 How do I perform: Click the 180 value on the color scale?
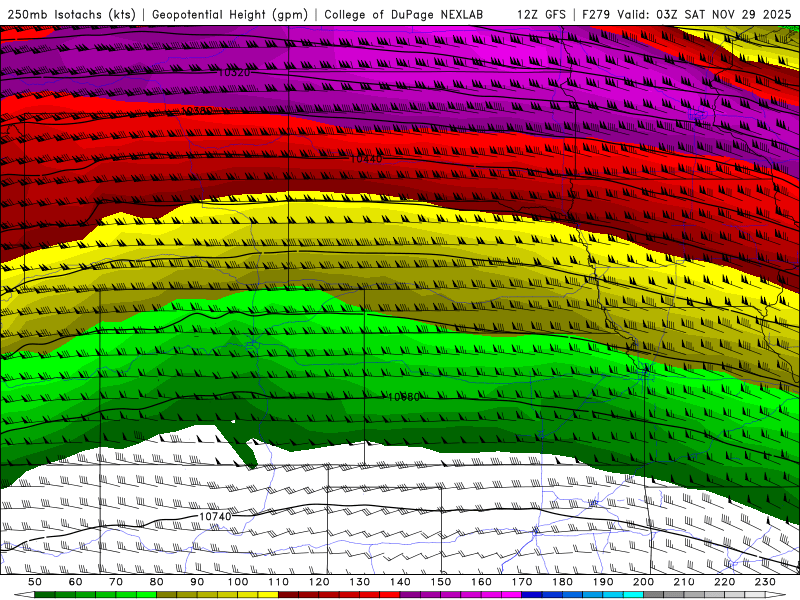pyautogui.click(x=562, y=582)
